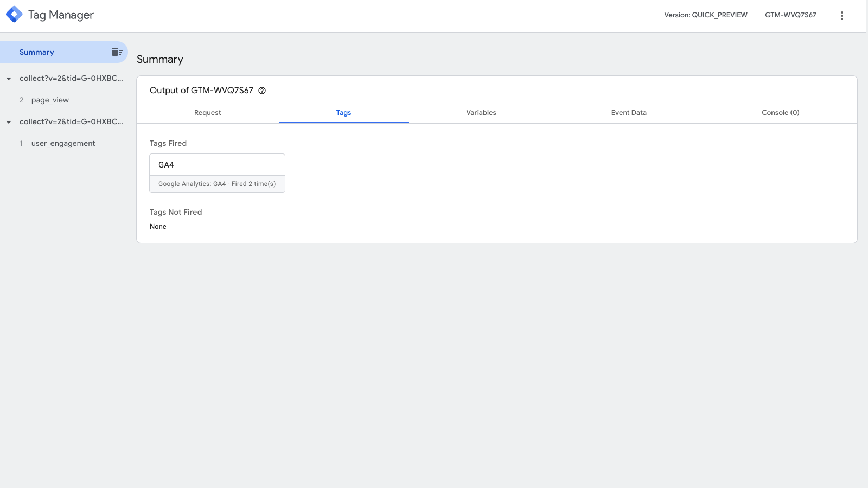This screenshot has height=488, width=868.
Task: Switch to the Variables tab
Action: coord(481,113)
